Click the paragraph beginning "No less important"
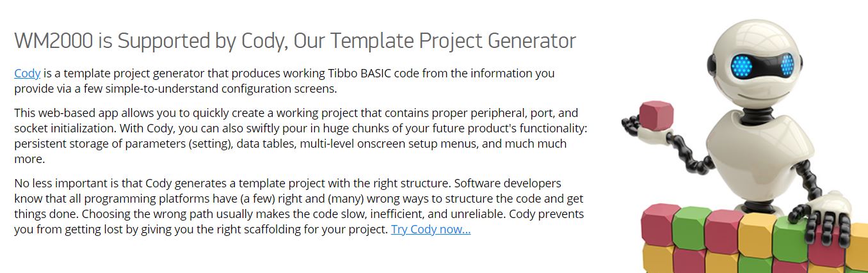 [299, 206]
